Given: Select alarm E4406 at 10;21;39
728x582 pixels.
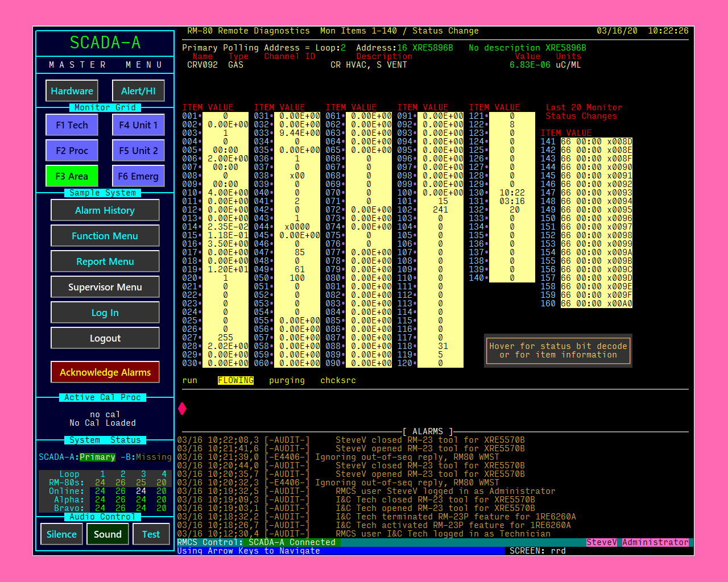Looking at the screenshot, I should 338,457.
